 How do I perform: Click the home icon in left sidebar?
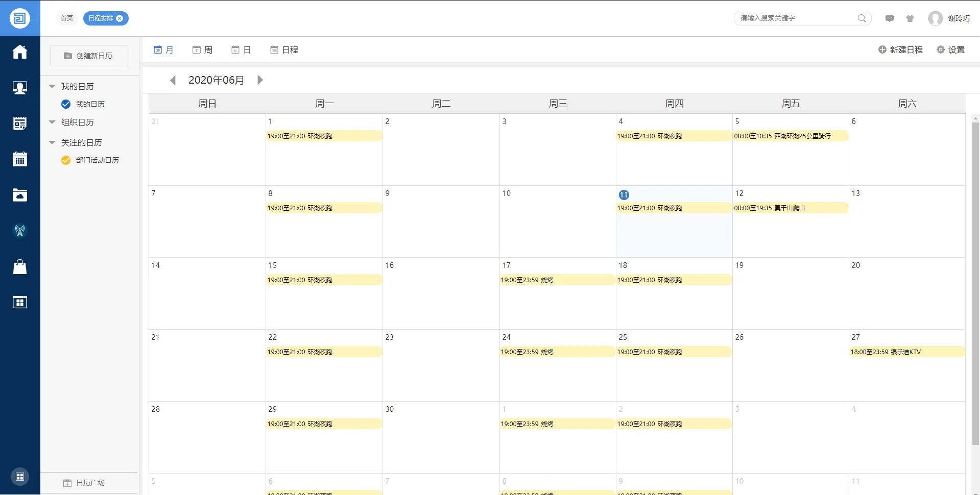coord(20,52)
